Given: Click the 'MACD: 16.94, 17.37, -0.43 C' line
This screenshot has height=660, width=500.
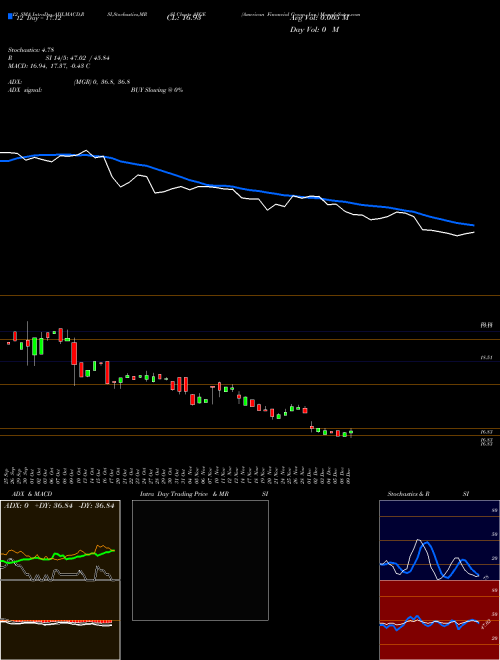Looking at the screenshot, I should pyautogui.click(x=49, y=66).
